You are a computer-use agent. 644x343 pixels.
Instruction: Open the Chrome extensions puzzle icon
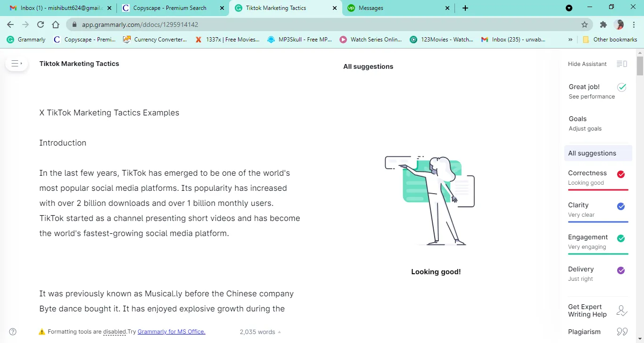pyautogui.click(x=603, y=24)
